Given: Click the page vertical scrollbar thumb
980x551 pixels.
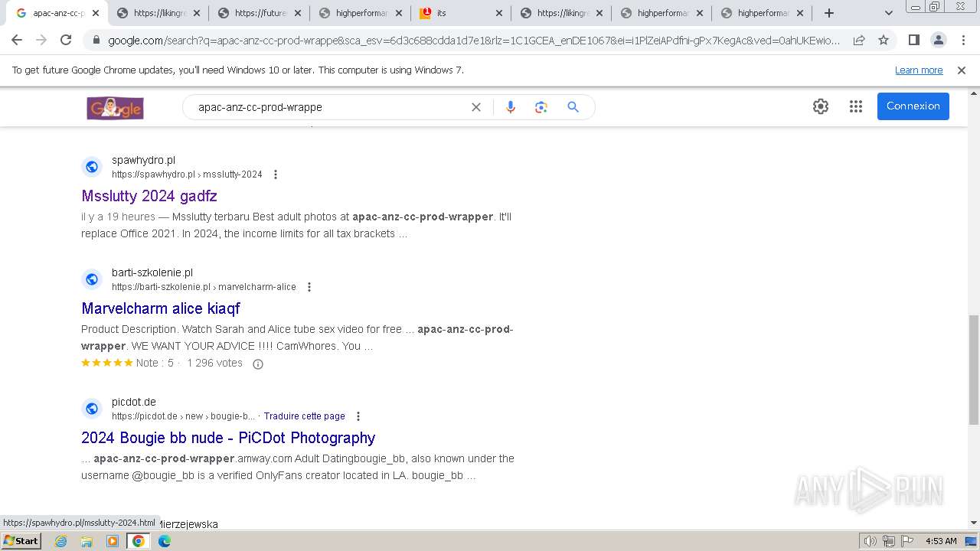Looking at the screenshot, I should [973, 369].
